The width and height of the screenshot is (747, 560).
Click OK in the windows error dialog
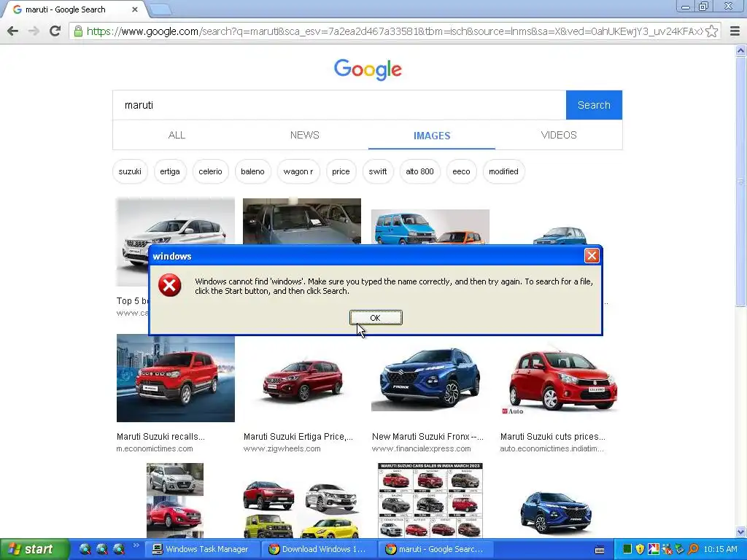(x=376, y=318)
